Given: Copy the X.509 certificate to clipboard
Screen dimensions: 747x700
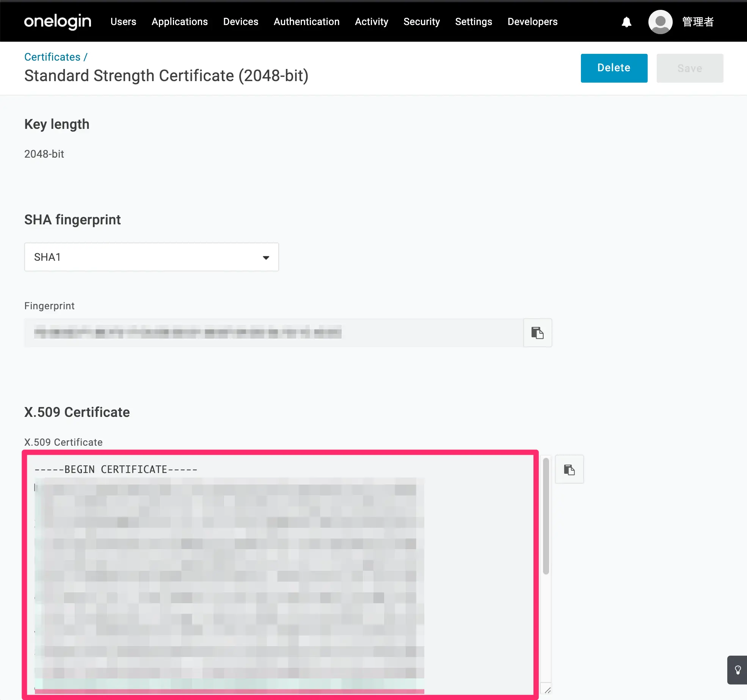Looking at the screenshot, I should coord(569,470).
